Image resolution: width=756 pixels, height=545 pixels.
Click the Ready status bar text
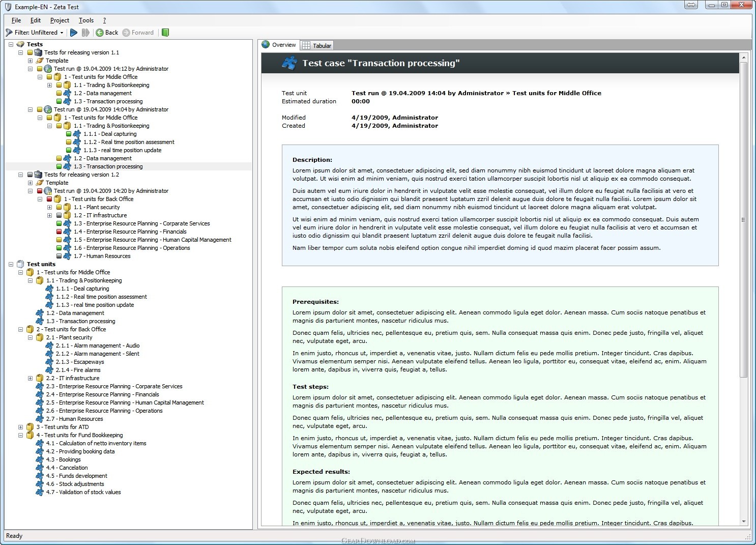click(14, 536)
